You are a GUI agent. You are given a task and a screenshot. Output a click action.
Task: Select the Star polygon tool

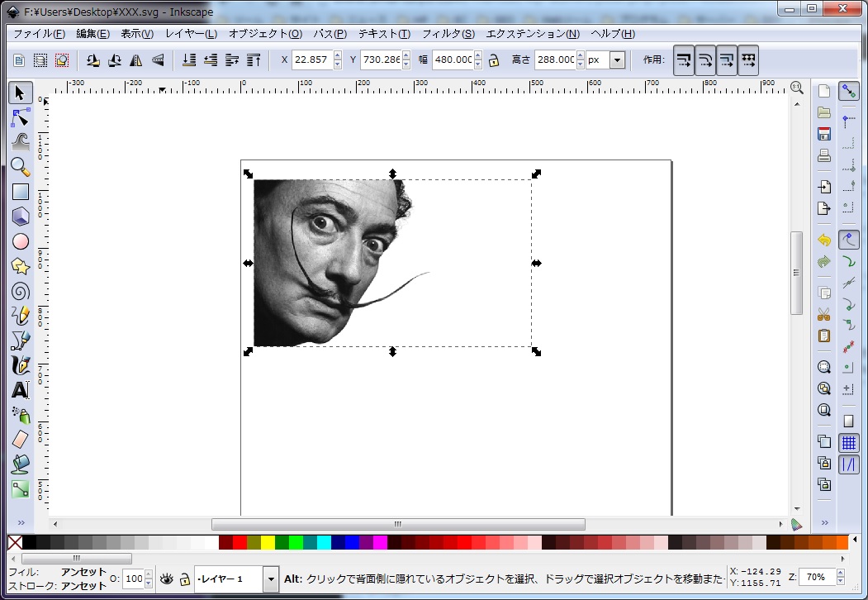[20, 266]
